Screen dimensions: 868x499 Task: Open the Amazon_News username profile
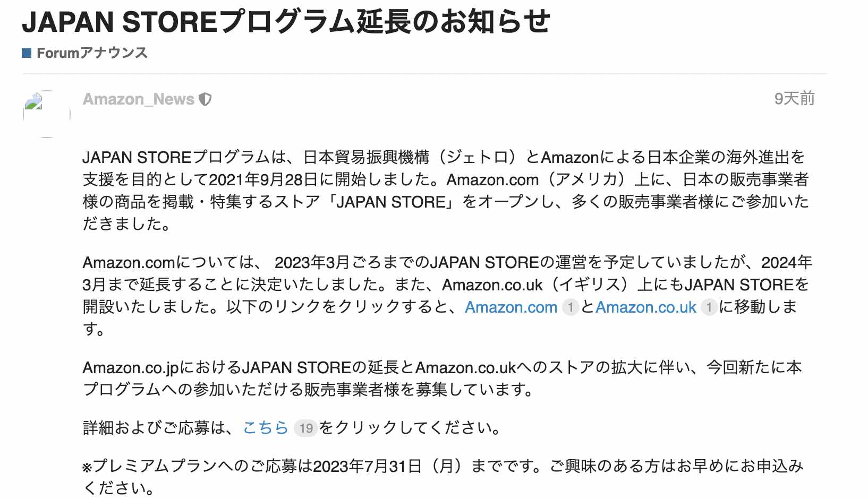(139, 99)
